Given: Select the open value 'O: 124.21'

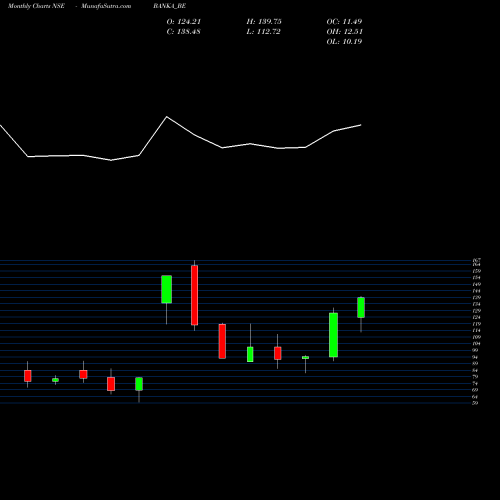Looking at the screenshot, I should click(x=184, y=22).
